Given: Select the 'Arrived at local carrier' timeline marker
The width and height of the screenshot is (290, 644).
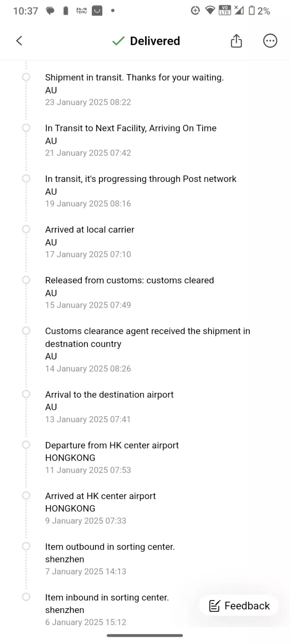Looking at the screenshot, I should [x=26, y=229].
